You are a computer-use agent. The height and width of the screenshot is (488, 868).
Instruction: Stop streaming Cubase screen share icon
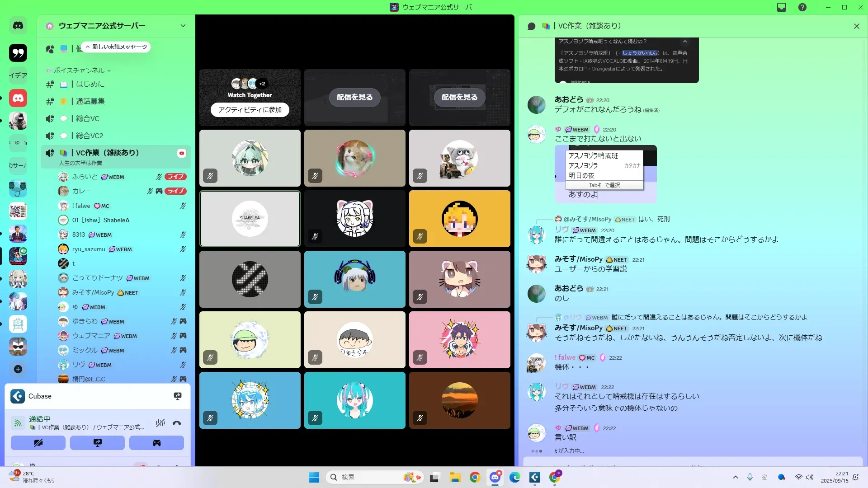(178, 396)
